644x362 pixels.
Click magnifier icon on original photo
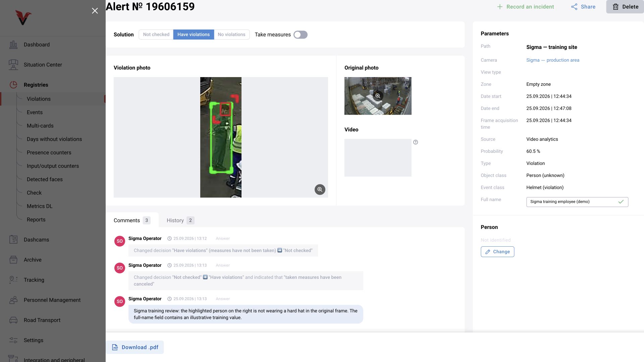(x=378, y=96)
